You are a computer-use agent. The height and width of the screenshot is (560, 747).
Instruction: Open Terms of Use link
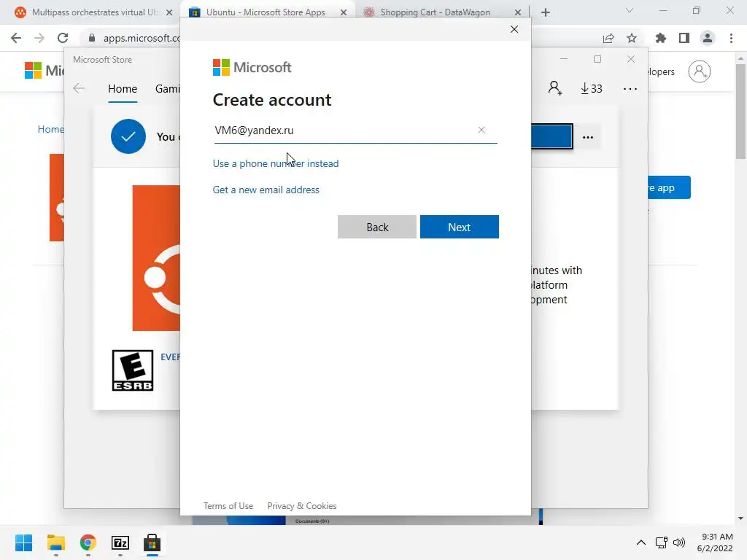point(228,506)
